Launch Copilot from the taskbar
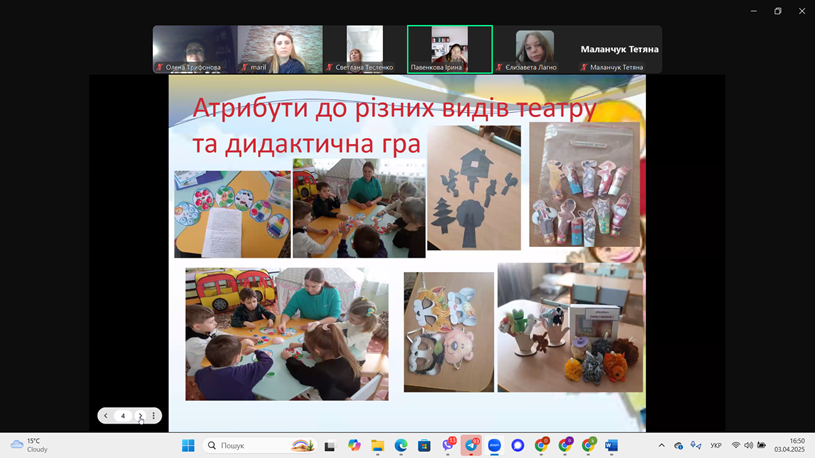The width and height of the screenshot is (815, 458). pyautogui.click(x=354, y=446)
